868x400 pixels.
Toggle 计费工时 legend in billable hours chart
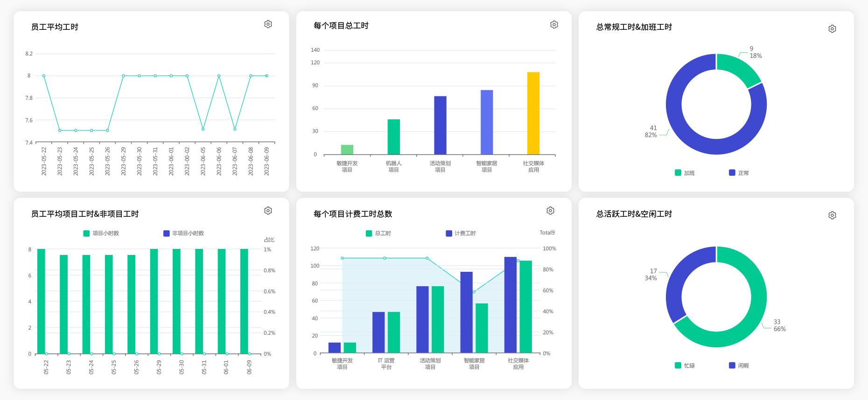pyautogui.click(x=461, y=234)
